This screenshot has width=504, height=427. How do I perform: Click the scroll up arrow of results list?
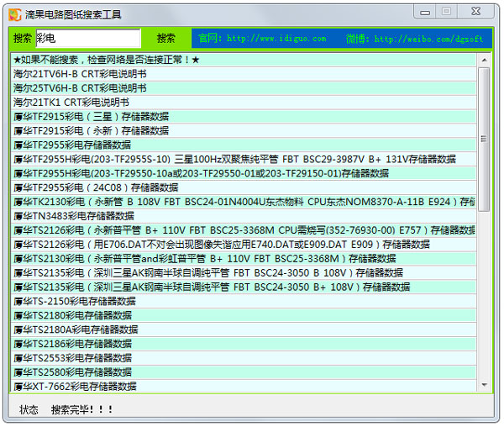coord(485,61)
